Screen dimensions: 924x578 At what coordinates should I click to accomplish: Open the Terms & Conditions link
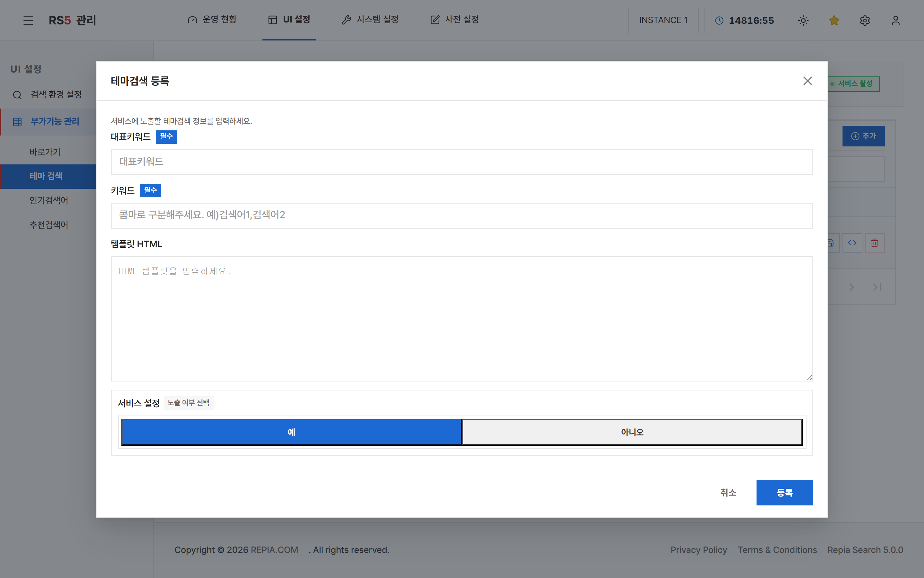(x=777, y=550)
